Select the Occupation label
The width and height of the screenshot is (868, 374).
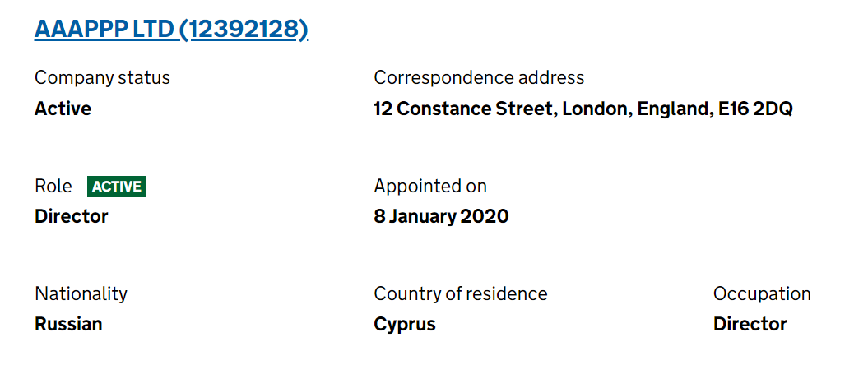pyautogui.click(x=762, y=293)
